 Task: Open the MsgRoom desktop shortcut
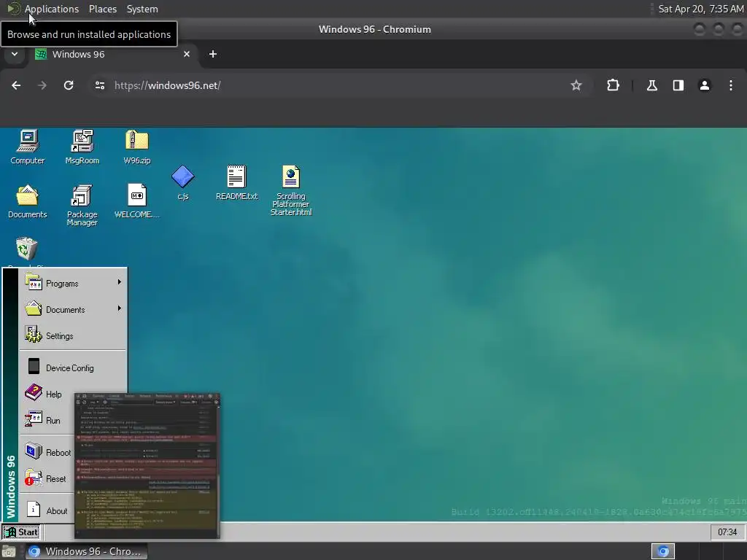[x=82, y=147]
